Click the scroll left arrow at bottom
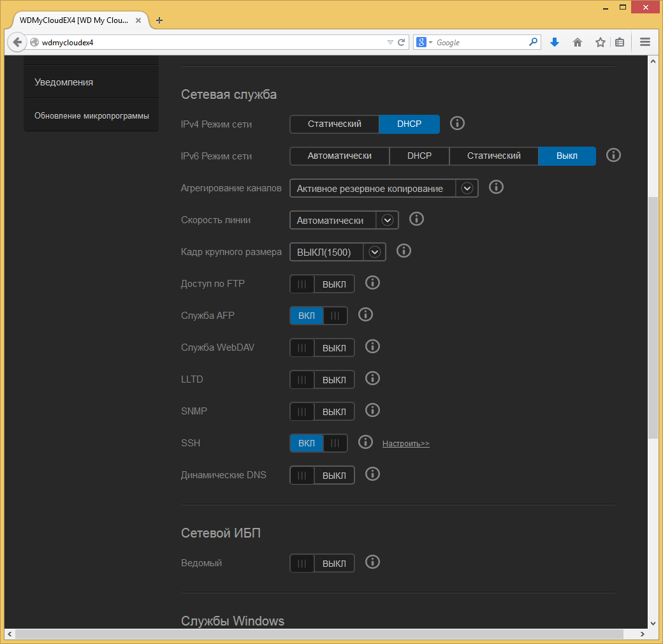663x644 pixels. pyautogui.click(x=10, y=634)
